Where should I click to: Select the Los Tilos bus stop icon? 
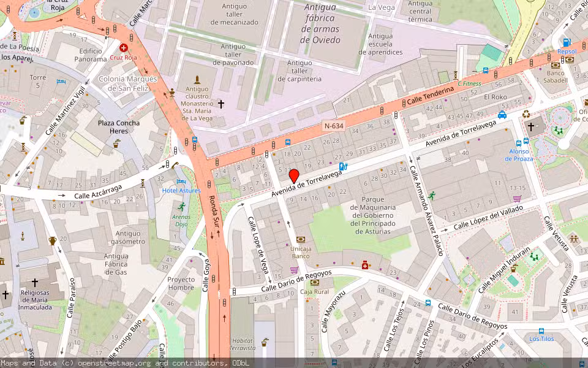[541, 331]
